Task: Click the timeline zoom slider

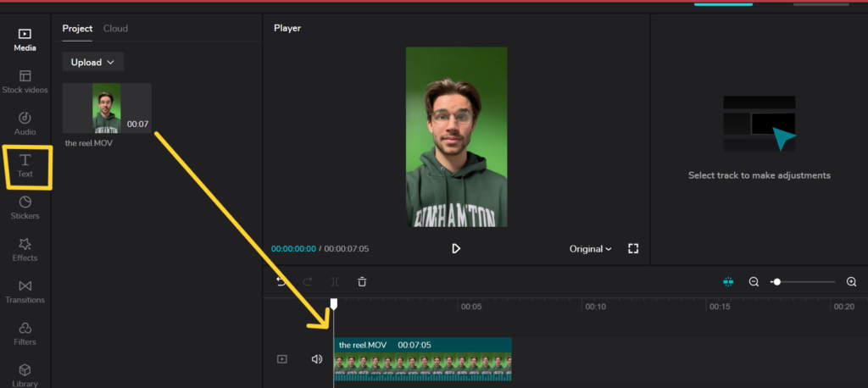Action: 803,282
